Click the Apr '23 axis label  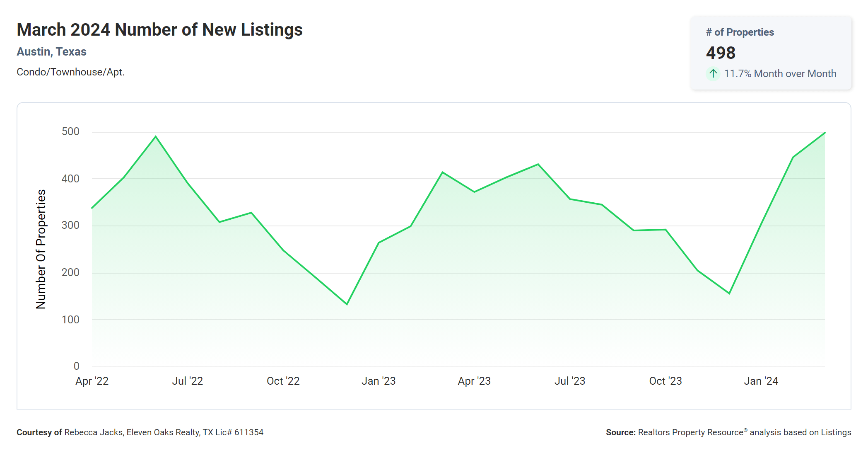coord(474,381)
